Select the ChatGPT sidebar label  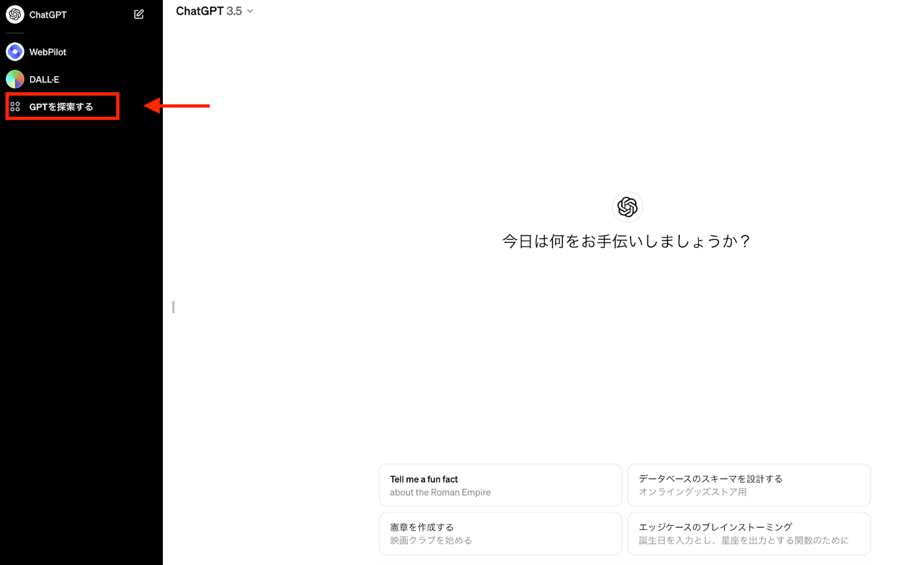(x=48, y=15)
